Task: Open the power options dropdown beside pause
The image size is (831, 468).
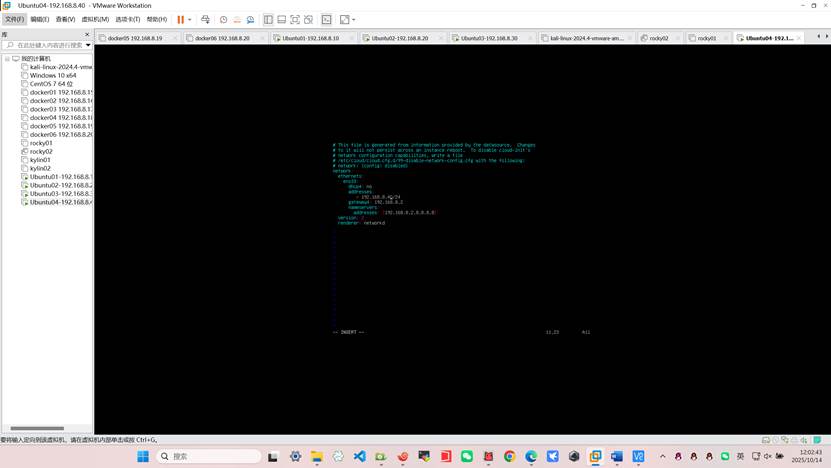Action: [190, 20]
